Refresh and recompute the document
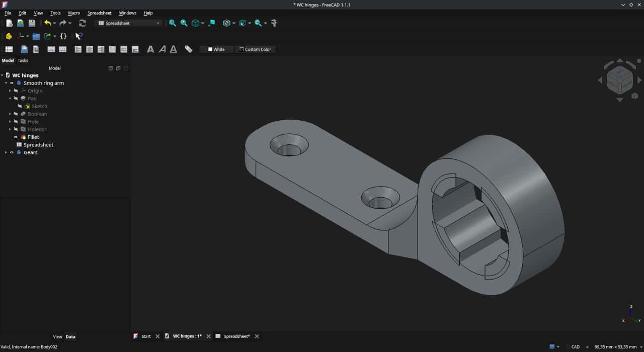This screenshot has height=352, width=644. [x=83, y=23]
